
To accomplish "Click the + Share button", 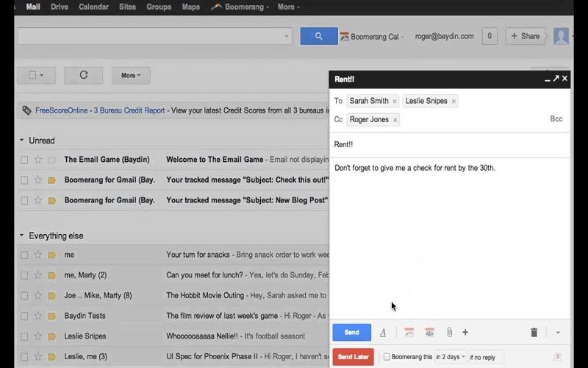I will 526,36.
